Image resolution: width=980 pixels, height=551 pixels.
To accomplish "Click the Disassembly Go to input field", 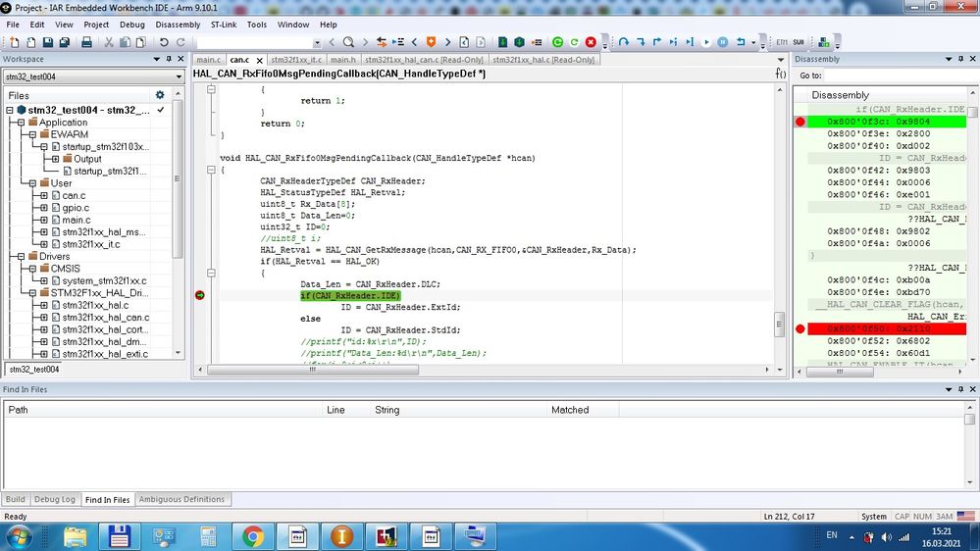I will [x=900, y=75].
